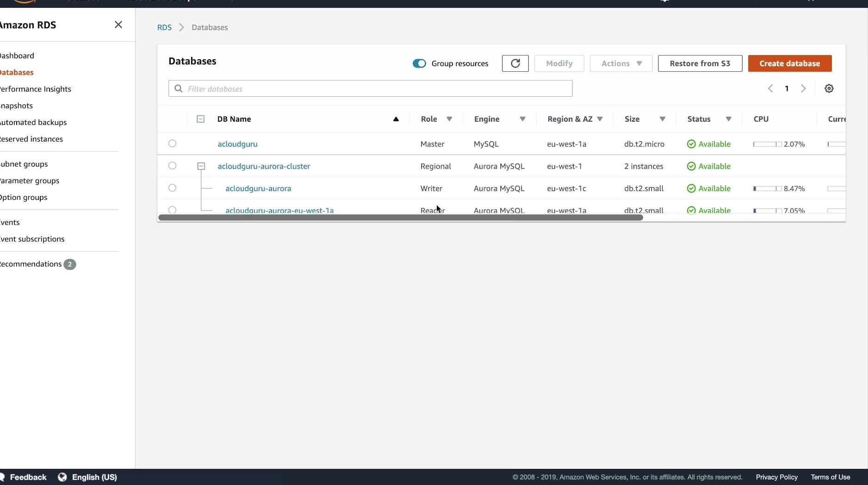The height and width of the screenshot is (485, 868).
Task: Click the Filter databases search field
Action: 370,88
